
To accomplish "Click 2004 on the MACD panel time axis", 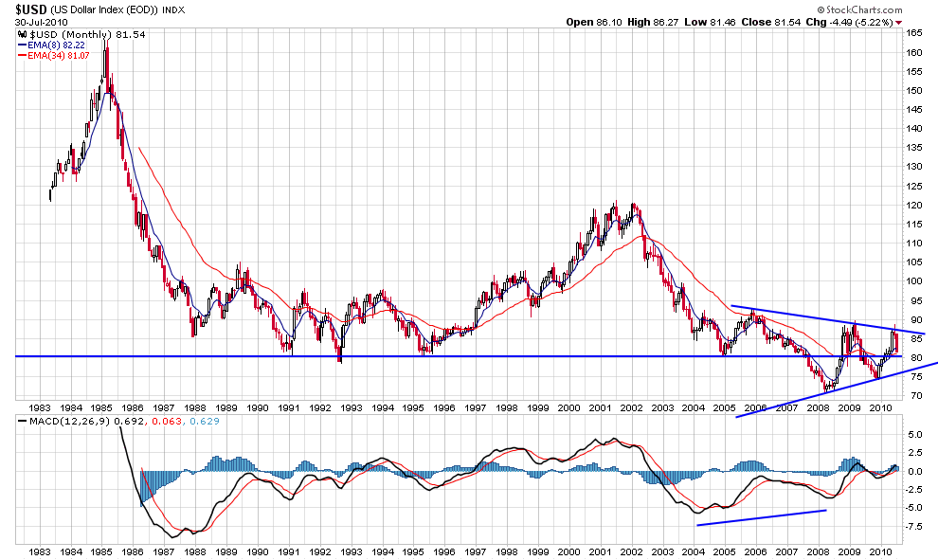I will (x=694, y=551).
